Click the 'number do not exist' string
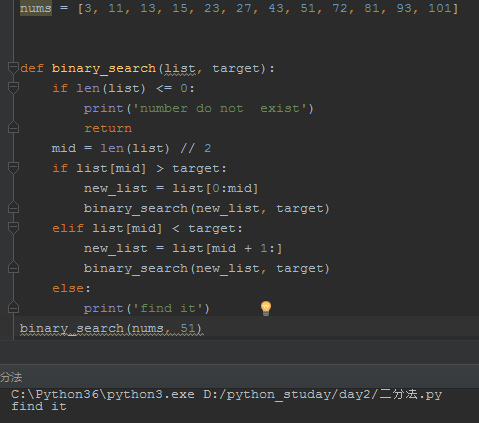The height and width of the screenshot is (423, 479). [220, 108]
